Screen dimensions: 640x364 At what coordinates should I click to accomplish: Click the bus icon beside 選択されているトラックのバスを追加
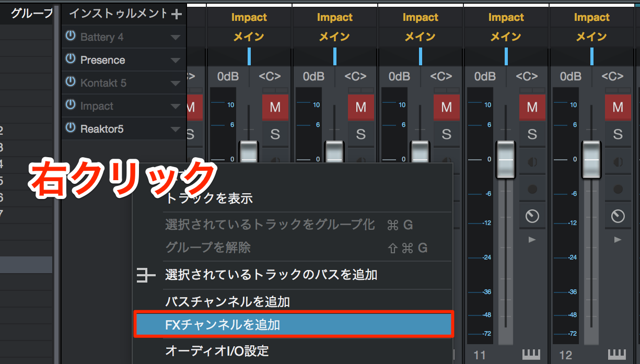pos(146,275)
